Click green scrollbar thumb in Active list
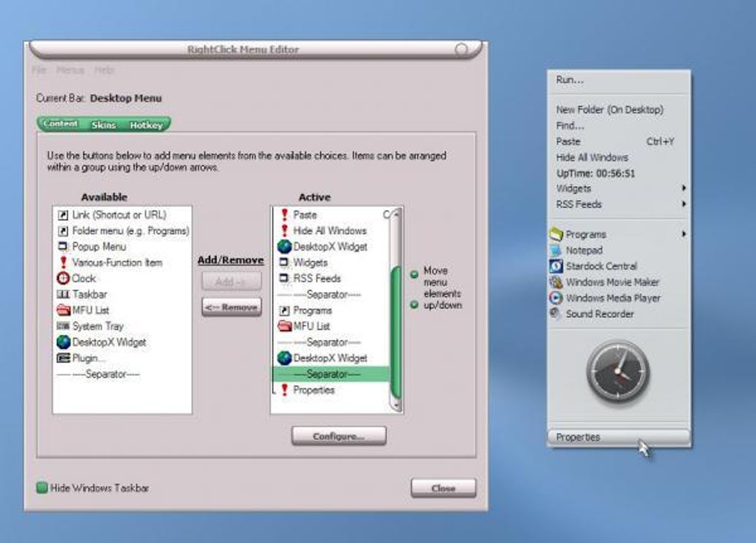The image size is (756, 543). coord(396,331)
